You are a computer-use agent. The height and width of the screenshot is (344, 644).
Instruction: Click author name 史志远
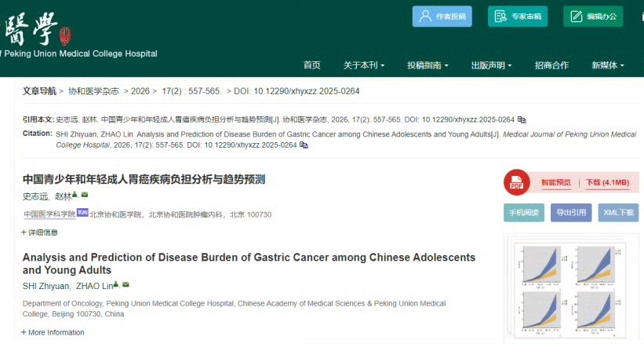[x=35, y=196]
